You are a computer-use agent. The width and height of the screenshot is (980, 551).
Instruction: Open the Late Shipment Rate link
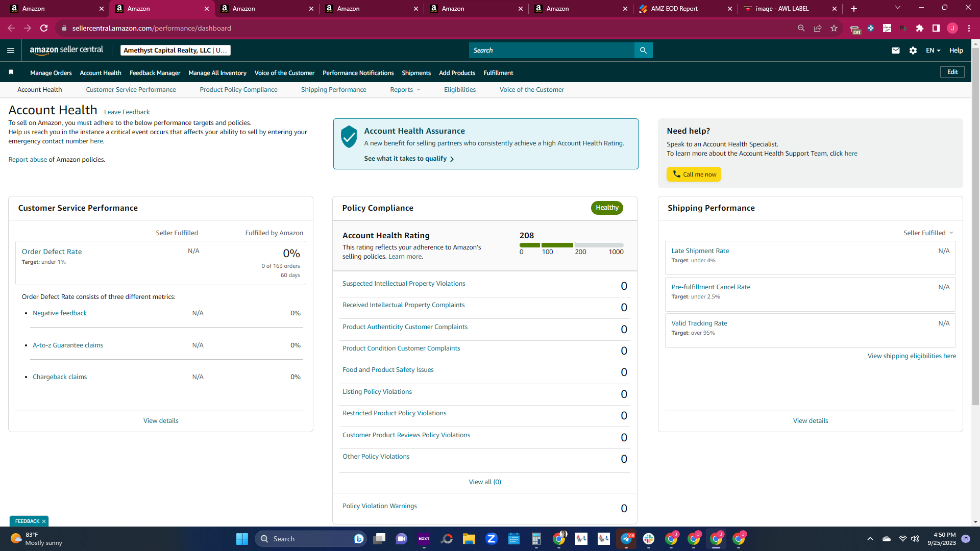tap(700, 251)
